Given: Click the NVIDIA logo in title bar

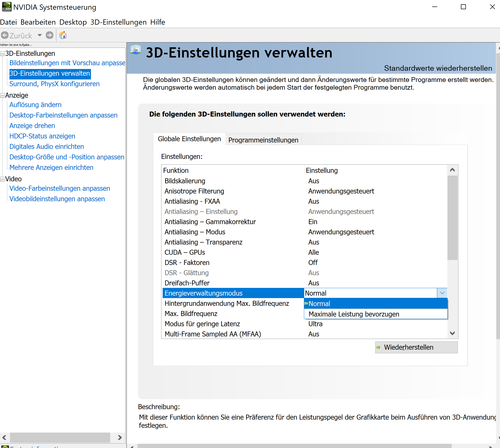Looking at the screenshot, I should tap(6, 7).
